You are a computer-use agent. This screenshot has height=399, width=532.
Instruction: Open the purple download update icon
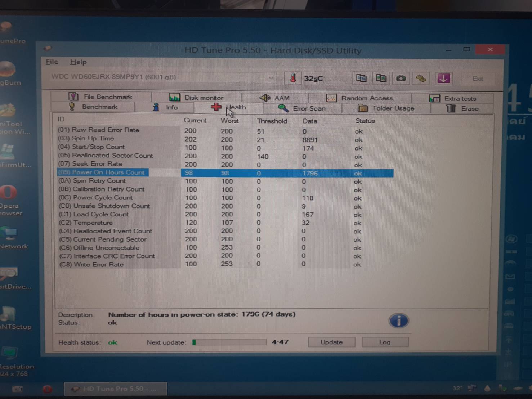(443, 78)
